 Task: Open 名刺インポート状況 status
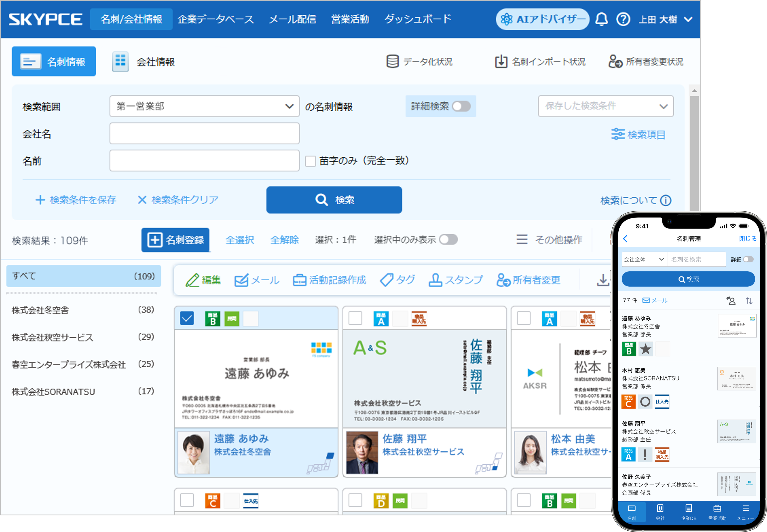click(x=540, y=62)
